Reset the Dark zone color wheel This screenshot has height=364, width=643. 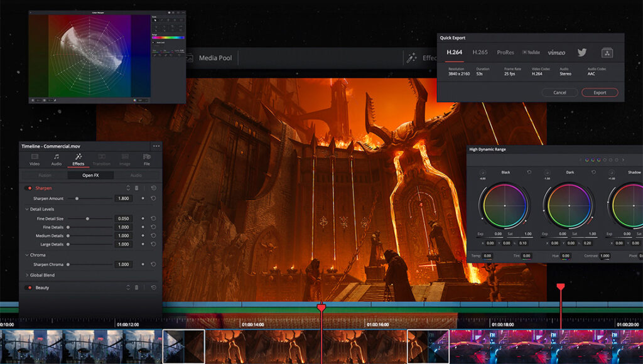point(593,172)
